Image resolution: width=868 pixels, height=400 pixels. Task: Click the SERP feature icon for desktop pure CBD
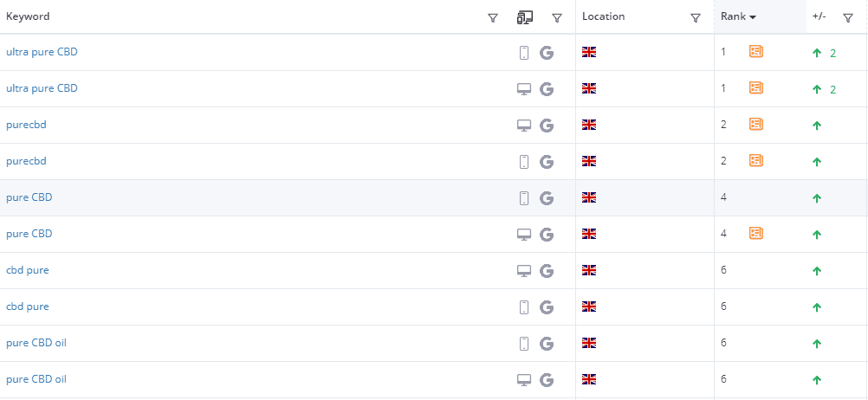[755, 233]
